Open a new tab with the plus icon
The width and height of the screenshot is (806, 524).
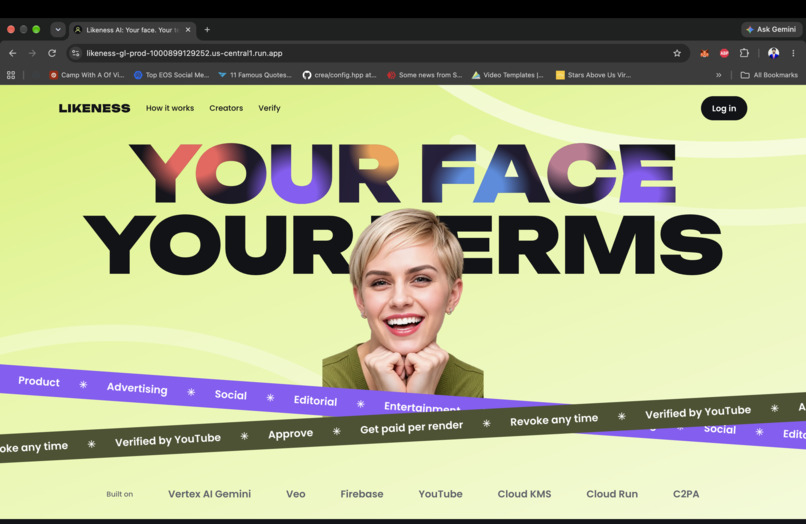pyautogui.click(x=207, y=30)
